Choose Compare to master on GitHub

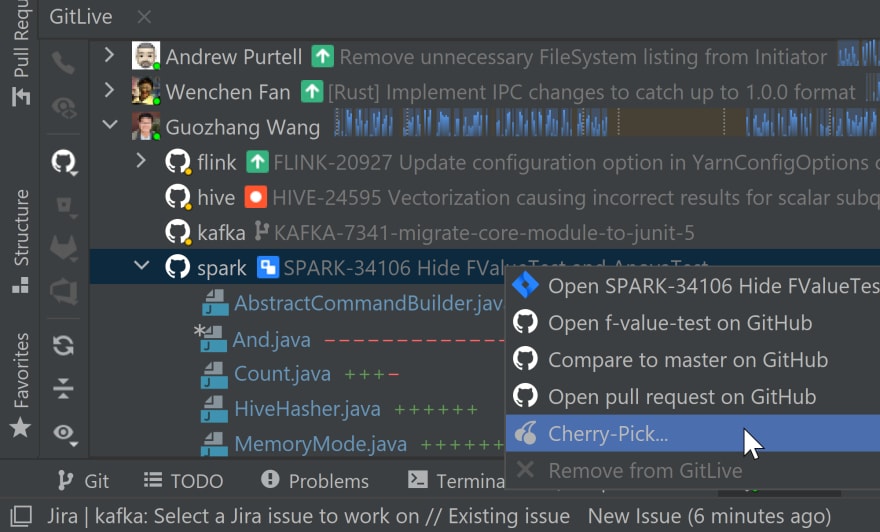pos(693,360)
